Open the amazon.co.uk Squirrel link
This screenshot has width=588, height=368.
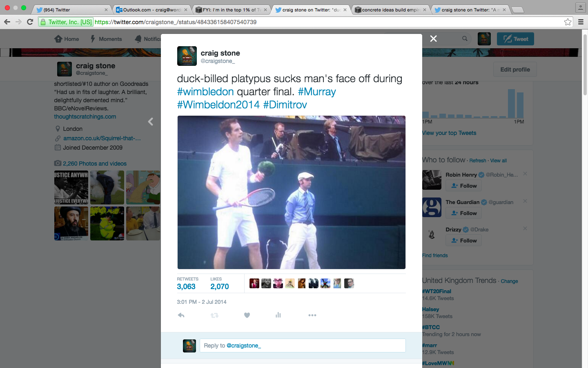pyautogui.click(x=102, y=138)
